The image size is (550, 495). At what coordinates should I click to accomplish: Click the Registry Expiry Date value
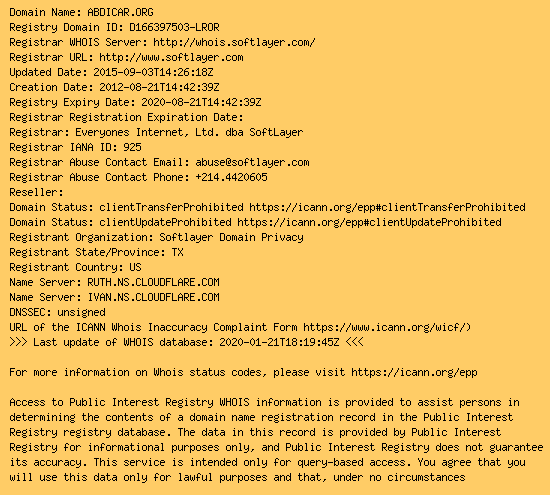tap(201, 102)
